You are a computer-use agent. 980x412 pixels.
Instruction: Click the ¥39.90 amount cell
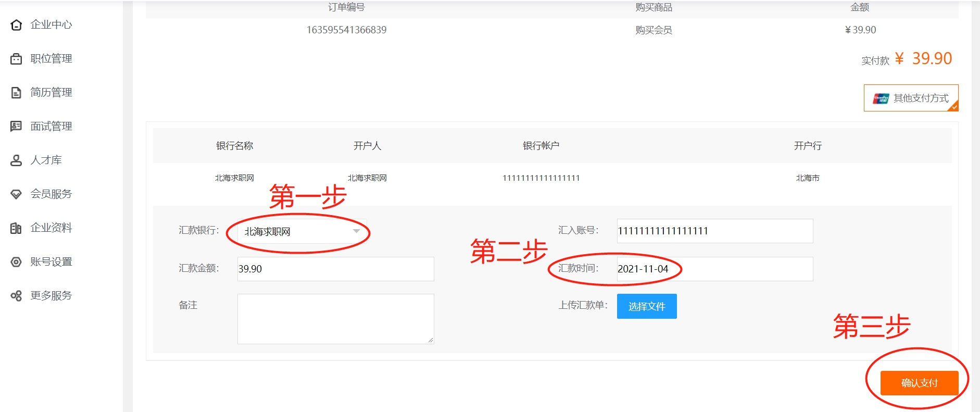click(860, 30)
